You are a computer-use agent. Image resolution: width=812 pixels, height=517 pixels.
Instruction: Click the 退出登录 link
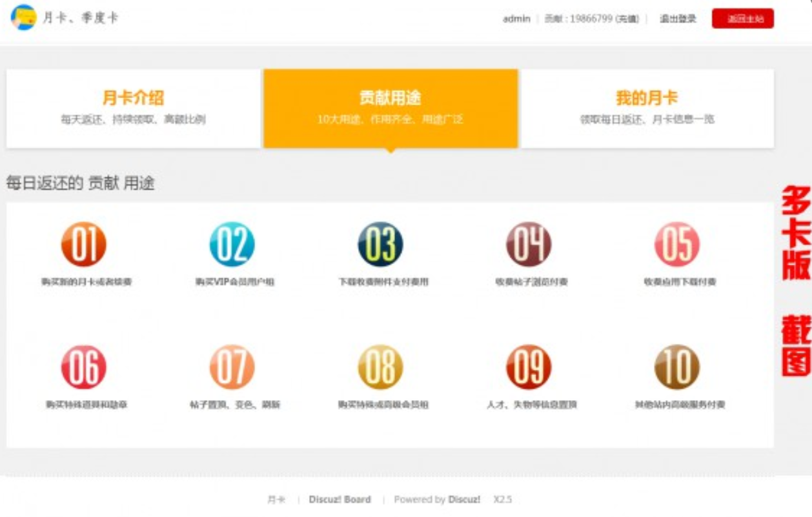[x=678, y=19]
